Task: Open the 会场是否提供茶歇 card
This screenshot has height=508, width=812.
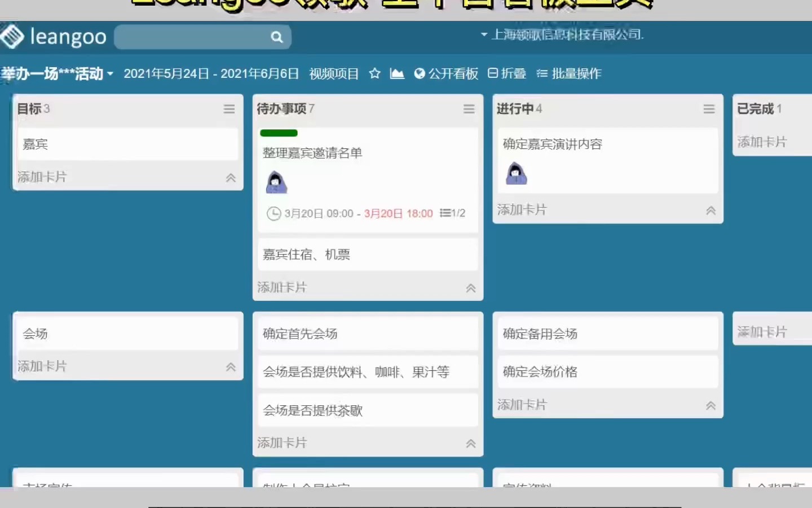Action: [368, 410]
